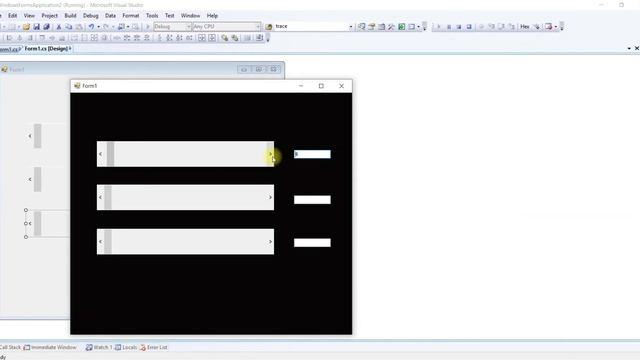Viewport: 640px width, 360px height.
Task: Expand the Undo history dropdown arrow
Action: tap(98, 27)
